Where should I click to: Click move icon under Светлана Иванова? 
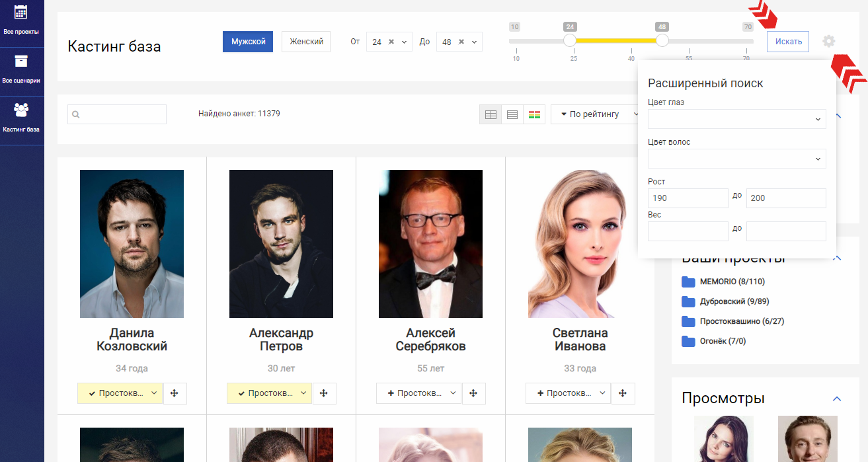(623, 393)
